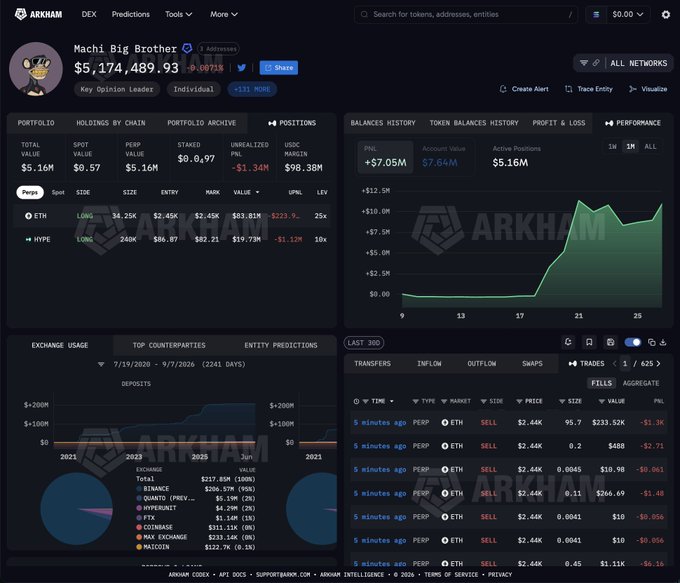
Task: Go to previous trades page with left chevron
Action: tap(614, 364)
